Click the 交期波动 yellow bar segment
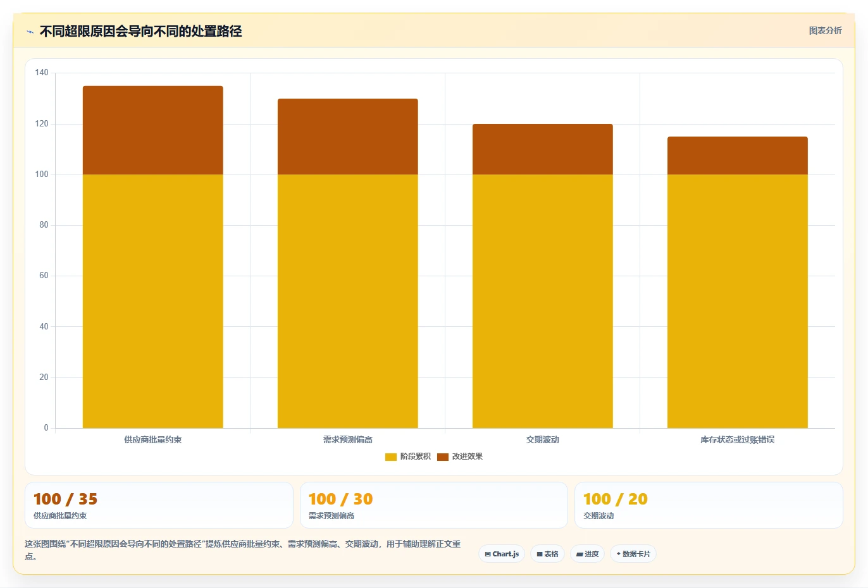The image size is (868, 588). pos(543,301)
